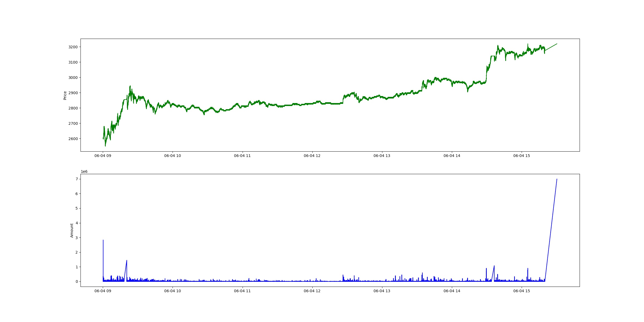Click "06-04 13" label under amount chart
644x322 pixels.
[382, 291]
